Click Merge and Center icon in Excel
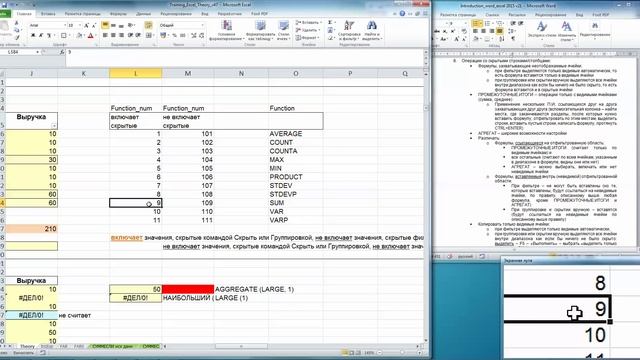Screen dimensions: 640x360 pos(149,35)
